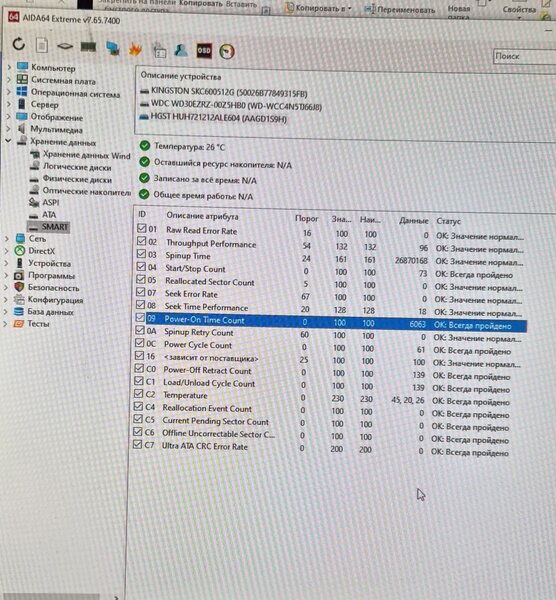Select the KINGSTON SKC600512G device entry
Image resolution: width=556 pixels, height=600 pixels.
(x=229, y=92)
